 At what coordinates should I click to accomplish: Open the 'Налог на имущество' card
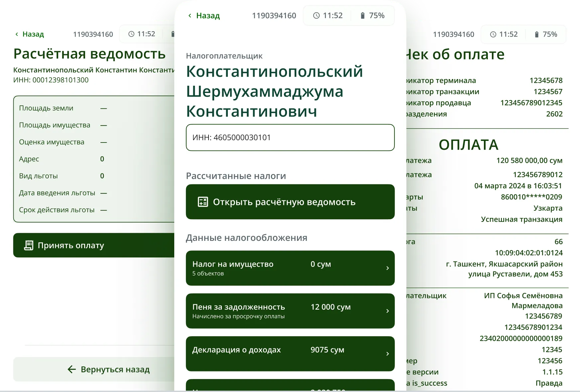290,268
